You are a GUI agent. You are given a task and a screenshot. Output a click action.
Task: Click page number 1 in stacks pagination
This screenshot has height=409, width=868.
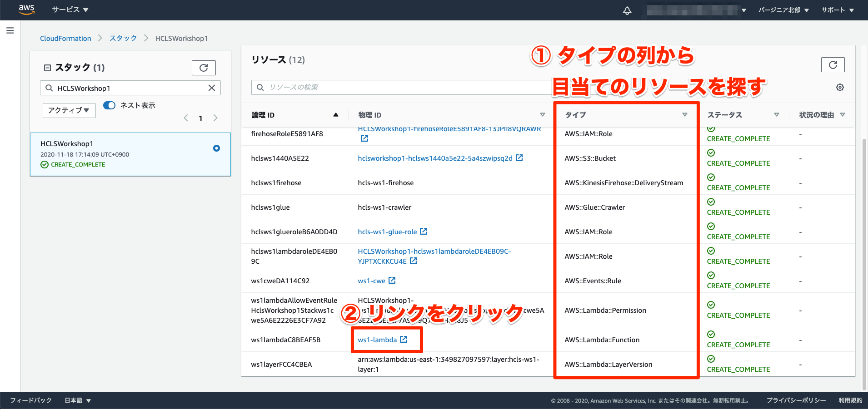coord(200,118)
